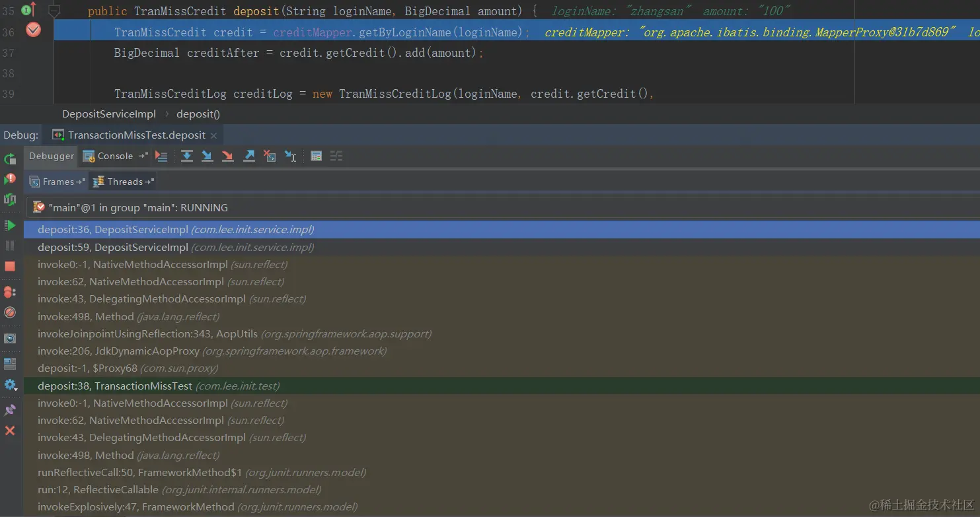Click the Frames tab arrow icon
The width and height of the screenshot is (980, 517).
click(x=81, y=182)
